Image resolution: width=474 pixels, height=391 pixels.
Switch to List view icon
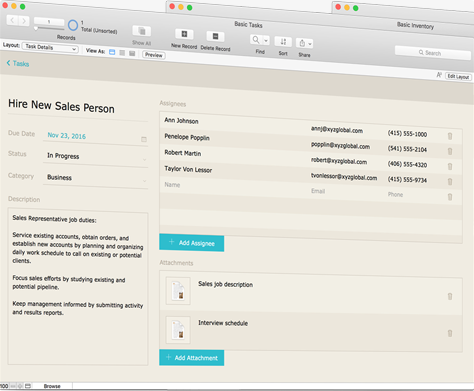[122, 53]
